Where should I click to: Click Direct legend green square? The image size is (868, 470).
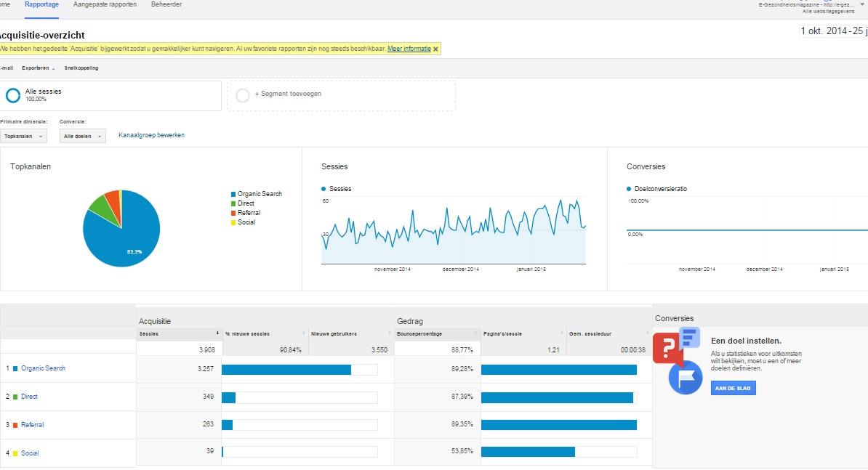point(233,204)
